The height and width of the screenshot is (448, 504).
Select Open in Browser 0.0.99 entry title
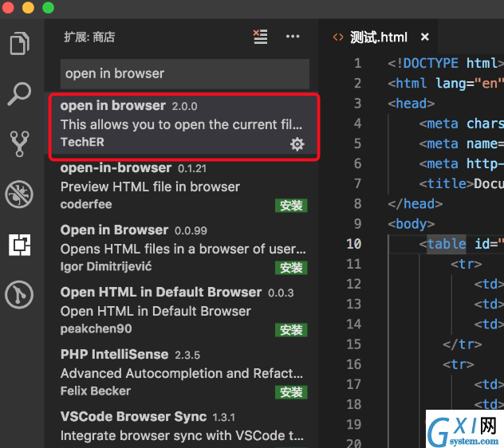(x=114, y=230)
